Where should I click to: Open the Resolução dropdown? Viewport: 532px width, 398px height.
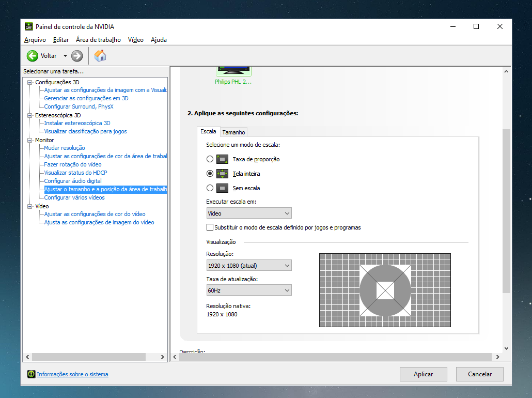pos(248,266)
